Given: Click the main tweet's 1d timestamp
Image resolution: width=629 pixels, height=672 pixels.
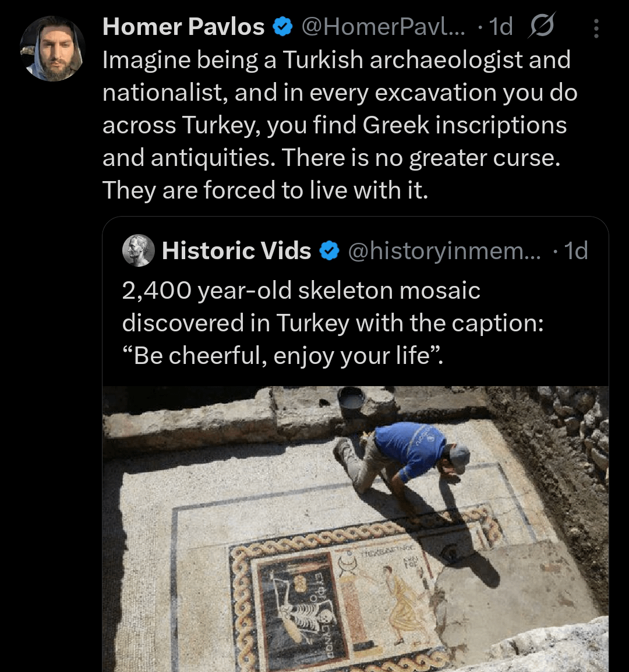Looking at the screenshot, I should tap(501, 27).
